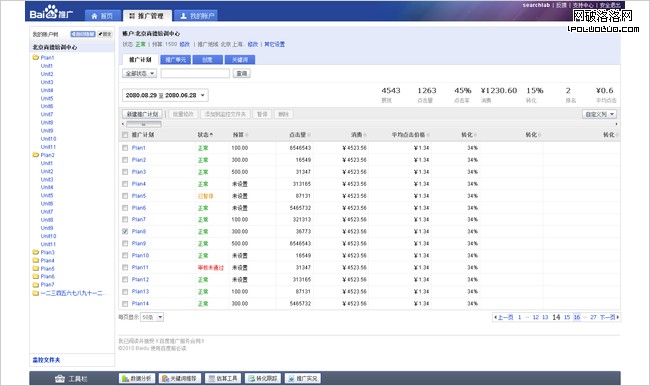Open the 数据分析 tool in bottom toolbar
650x386 pixels.
click(x=137, y=378)
